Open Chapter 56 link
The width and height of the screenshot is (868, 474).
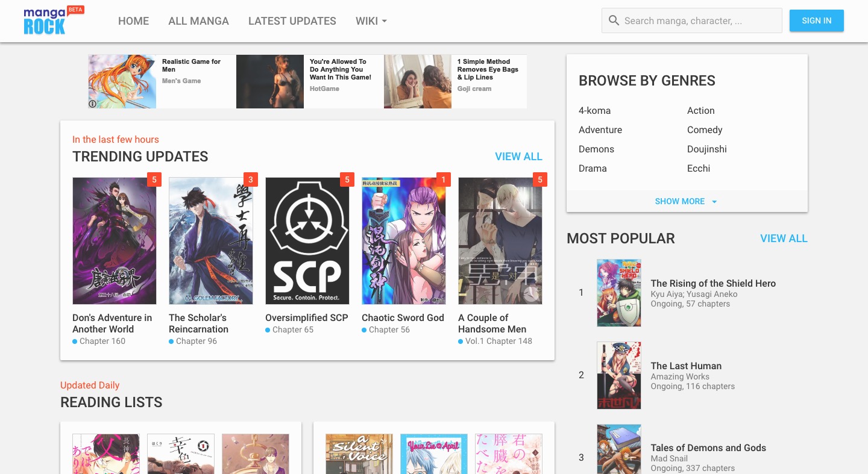[389, 329]
